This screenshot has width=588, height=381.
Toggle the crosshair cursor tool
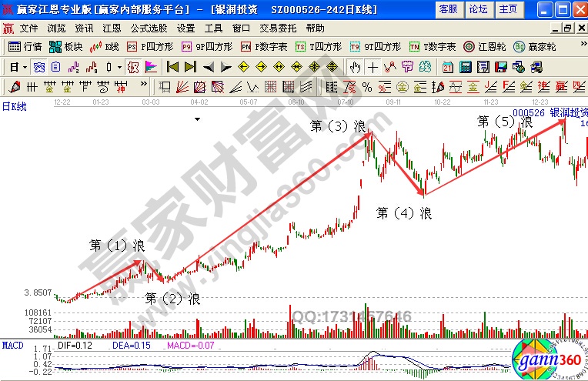point(373,66)
